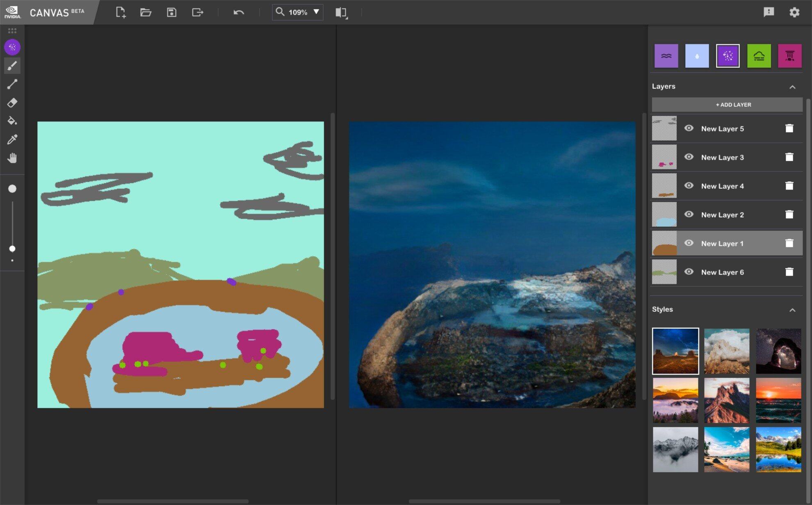The height and width of the screenshot is (505, 812).
Task: Hide New Layer 6 via eye icon
Action: 689,272
